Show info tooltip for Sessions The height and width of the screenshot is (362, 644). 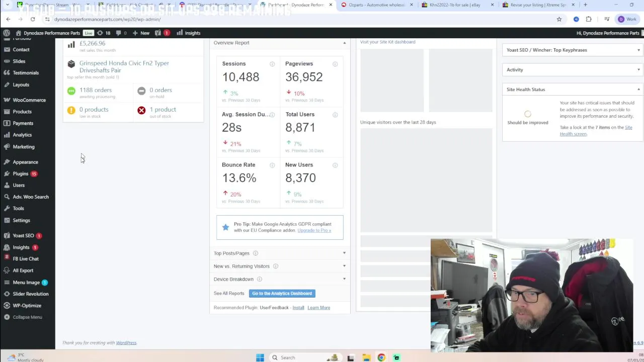(x=272, y=64)
